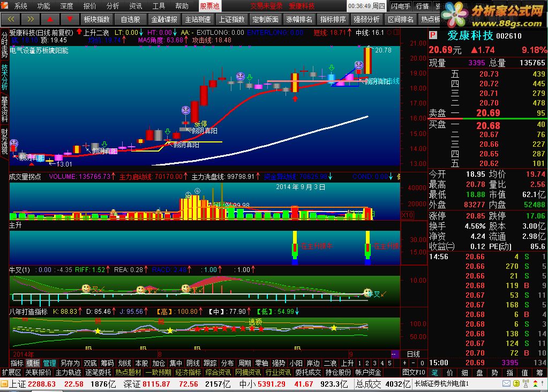Click the 另存为 save-as button
Image resolution: width=548 pixels, height=392 pixels.
70,363
